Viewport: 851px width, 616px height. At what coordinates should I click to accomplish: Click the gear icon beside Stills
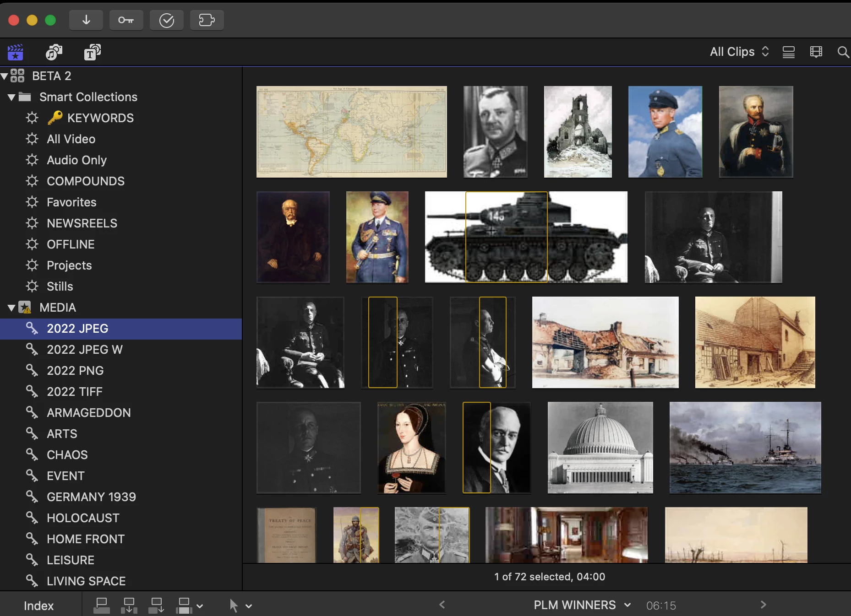[32, 286]
